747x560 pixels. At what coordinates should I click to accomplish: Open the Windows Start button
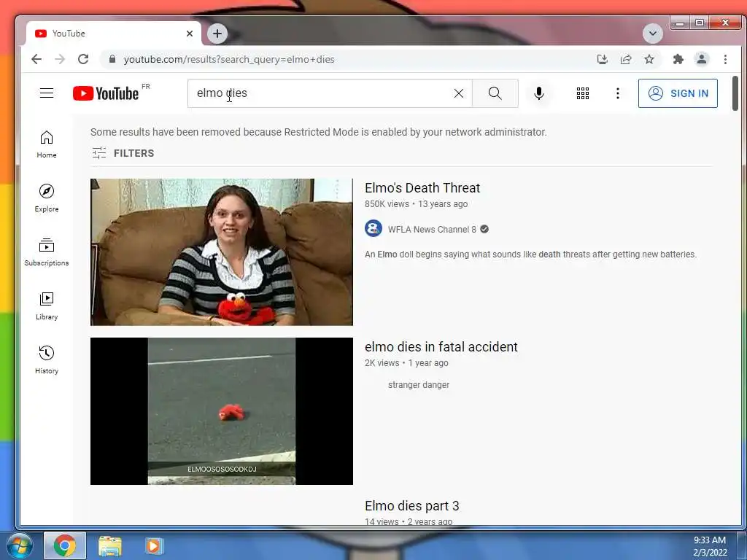coord(20,545)
